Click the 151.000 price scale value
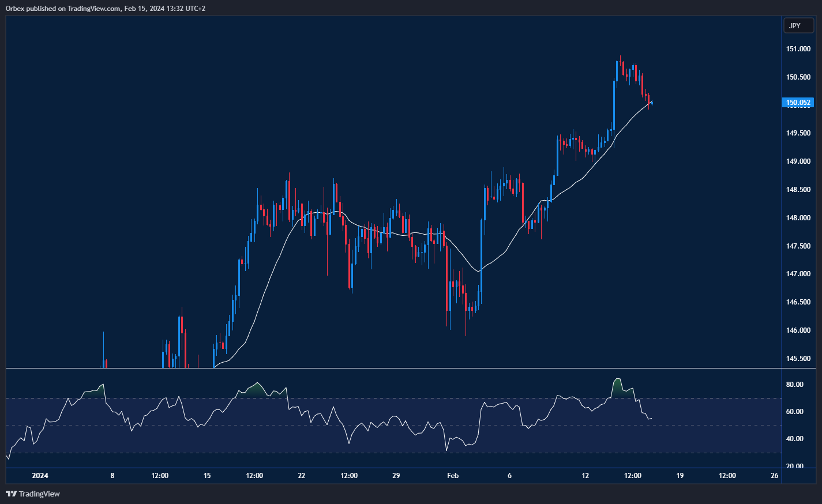 [800, 49]
